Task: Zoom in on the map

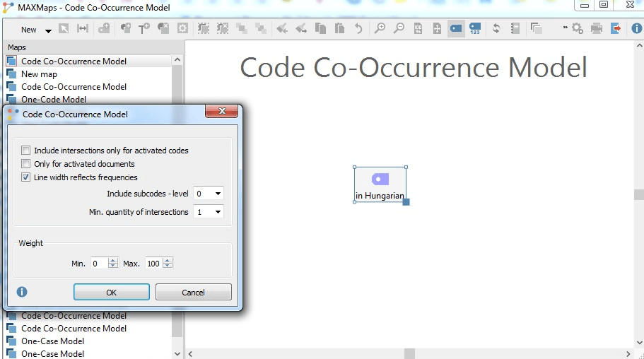Action: click(x=380, y=29)
